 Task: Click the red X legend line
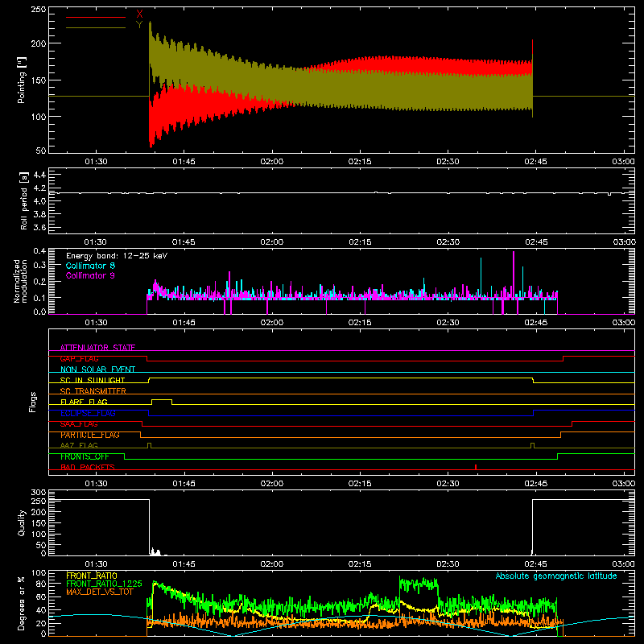(96, 17)
